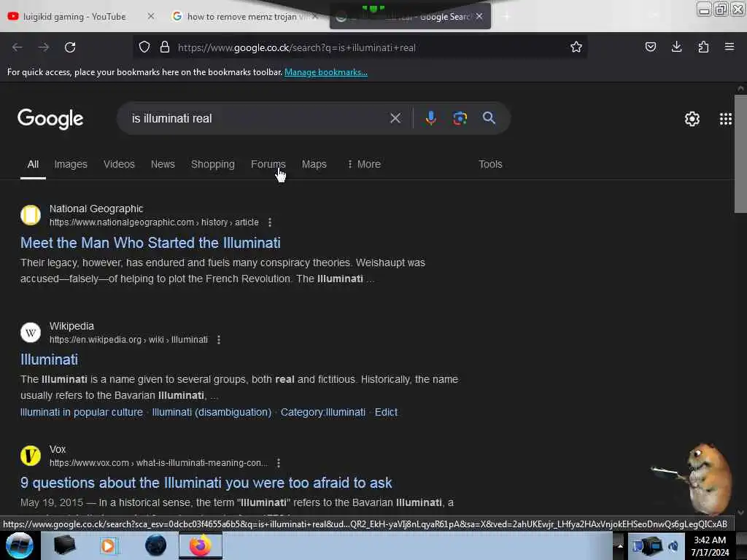Open the Windows Start orb

19,545
